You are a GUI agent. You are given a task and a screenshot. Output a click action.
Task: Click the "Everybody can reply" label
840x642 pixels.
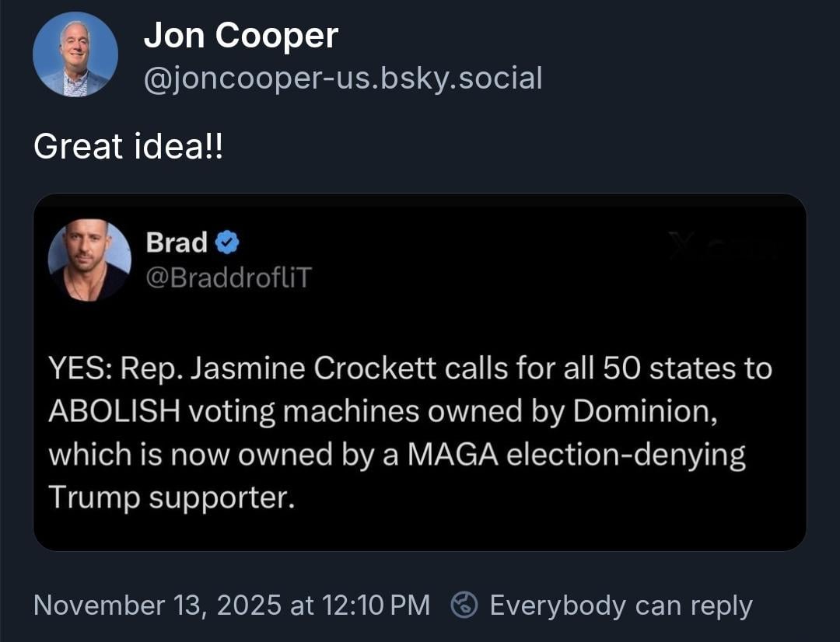point(621,605)
